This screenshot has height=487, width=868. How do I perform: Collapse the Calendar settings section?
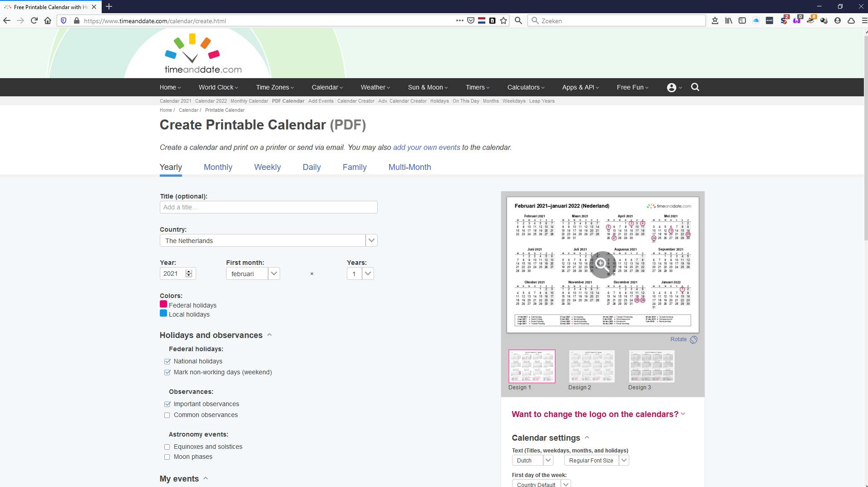pyautogui.click(x=551, y=438)
